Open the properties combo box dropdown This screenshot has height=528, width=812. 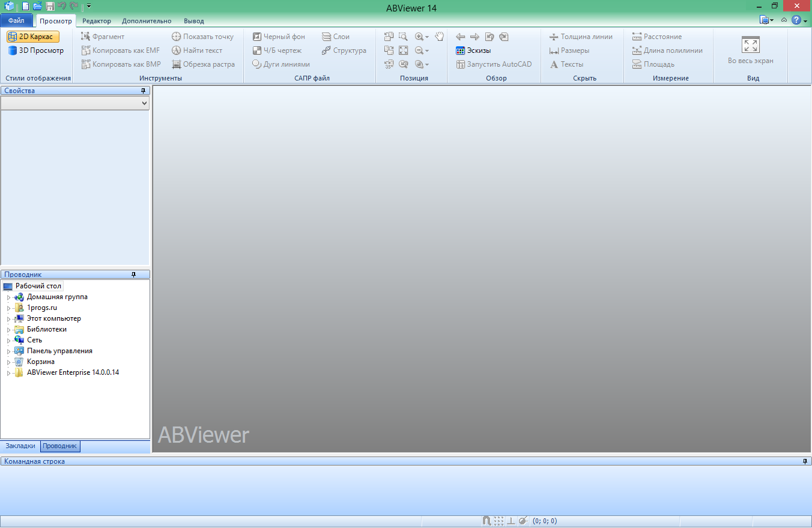pyautogui.click(x=144, y=103)
